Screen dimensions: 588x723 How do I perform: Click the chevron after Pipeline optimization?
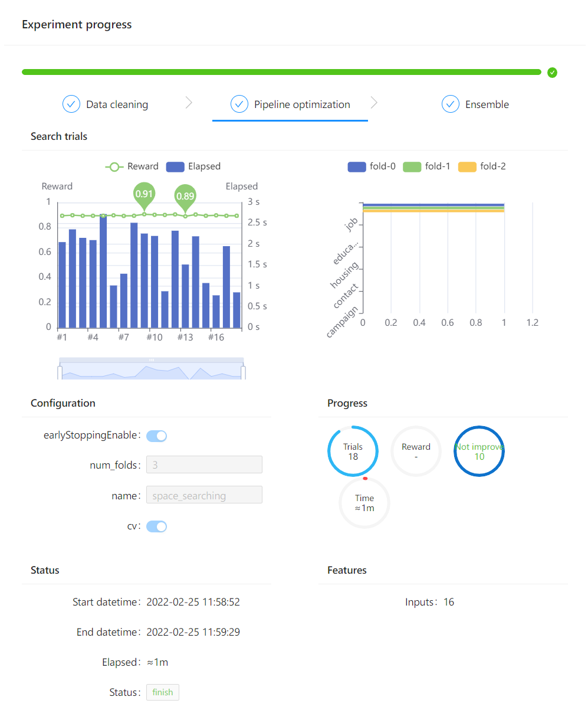point(374,103)
